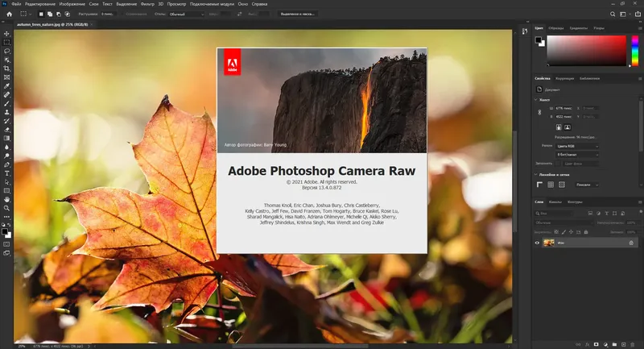Image resolution: width=644 pixels, height=349 pixels.
Task: Open the Цвета RGB mode dropdown
Action: [577, 146]
